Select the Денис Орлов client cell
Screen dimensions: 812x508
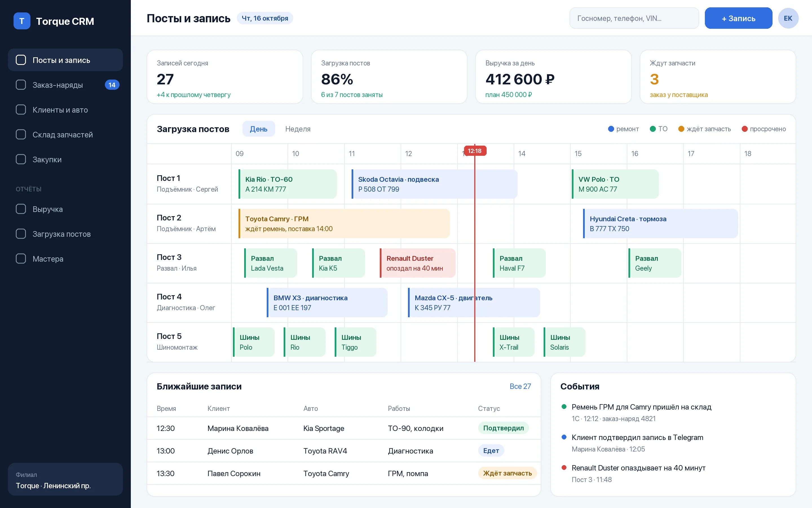230,451
